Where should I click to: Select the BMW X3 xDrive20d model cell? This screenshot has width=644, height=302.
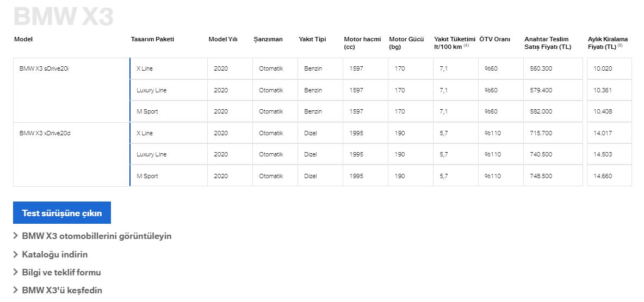[x=71, y=154]
